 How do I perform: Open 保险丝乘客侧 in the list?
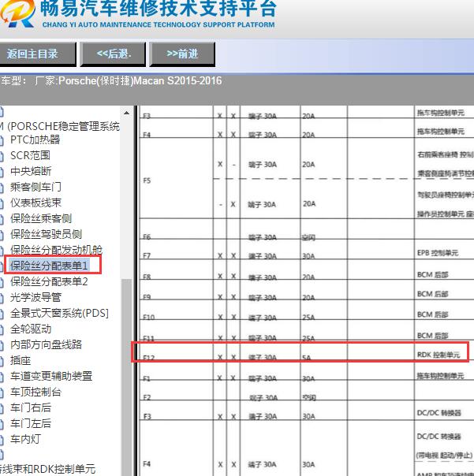41,218
